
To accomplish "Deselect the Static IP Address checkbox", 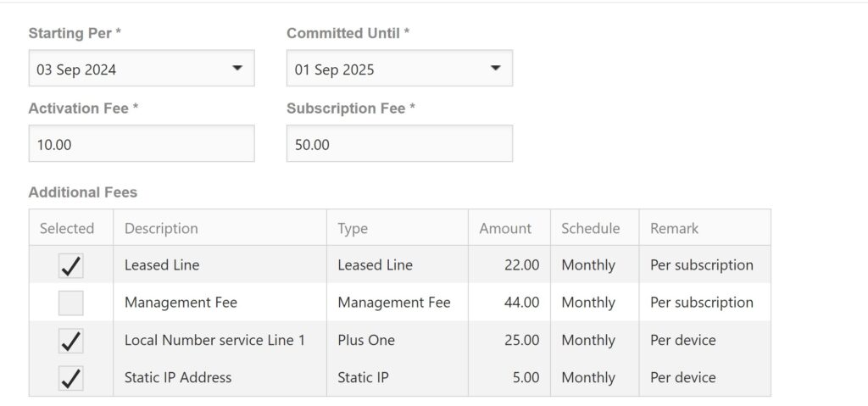I will (x=71, y=378).
